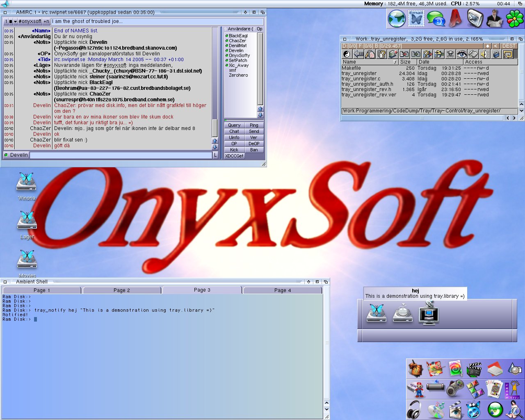
Task: Click the Ban button in AmIRC
Action: [254, 150]
